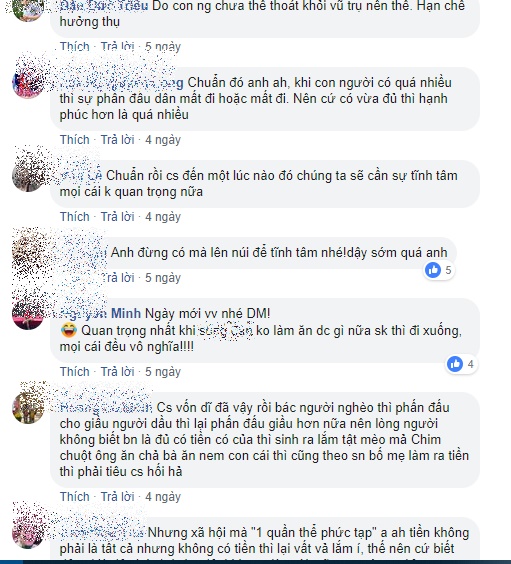Click Thích under the 'Chuẩn rồi cs' comment

(74, 217)
